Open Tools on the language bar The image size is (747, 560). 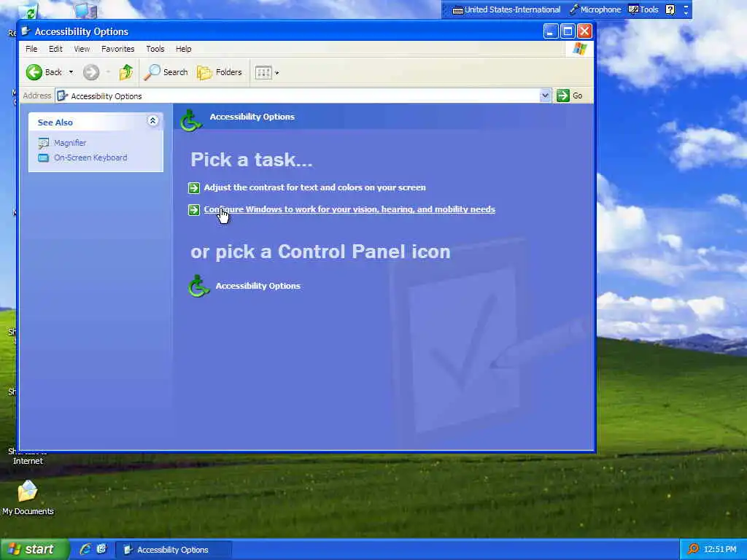643,9
